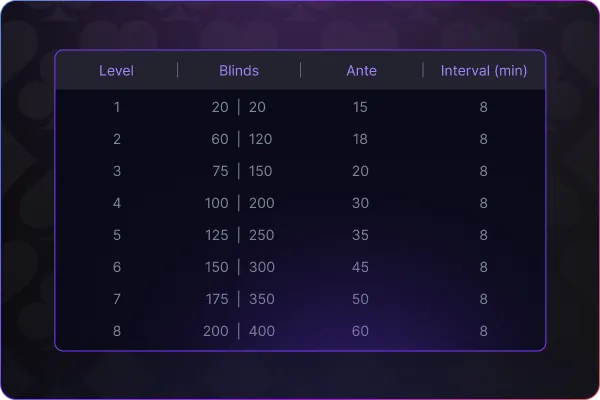Screen dimensions: 600x400
Task: Select the level 4 row number
Action: pos(117,203)
